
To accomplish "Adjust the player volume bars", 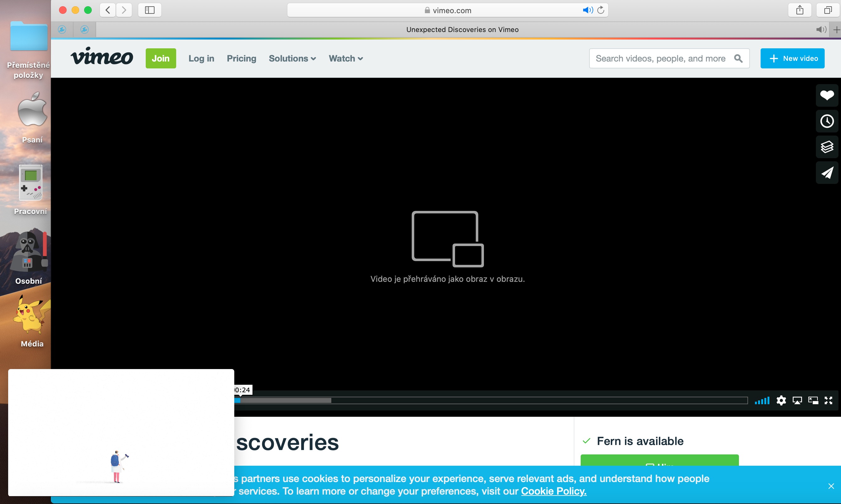I will click(x=762, y=401).
